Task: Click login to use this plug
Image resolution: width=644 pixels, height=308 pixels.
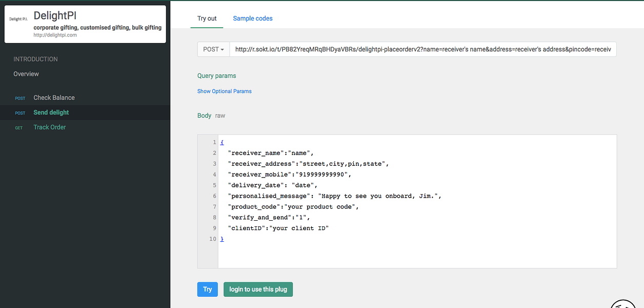Action: (x=258, y=290)
